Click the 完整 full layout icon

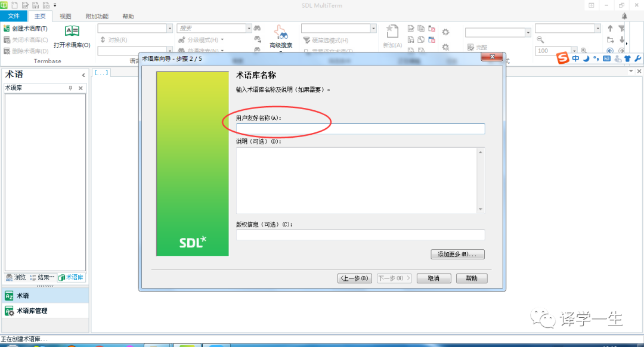click(x=470, y=47)
